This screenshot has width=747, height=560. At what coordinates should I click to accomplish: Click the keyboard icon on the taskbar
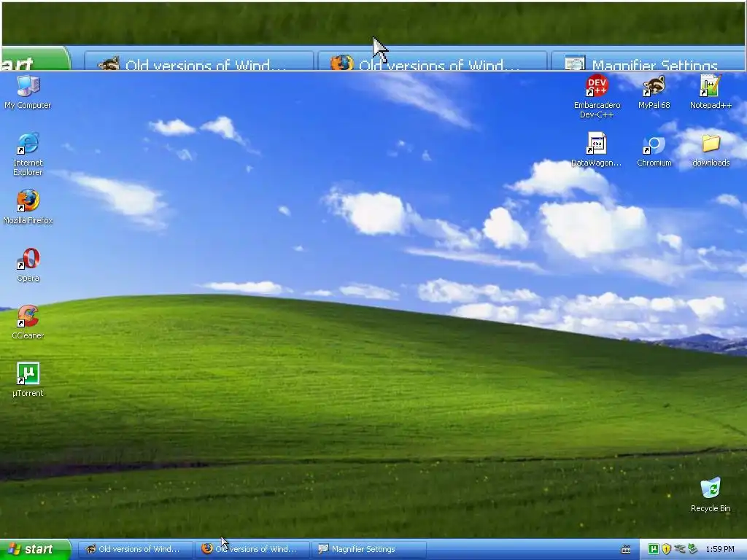click(626, 550)
